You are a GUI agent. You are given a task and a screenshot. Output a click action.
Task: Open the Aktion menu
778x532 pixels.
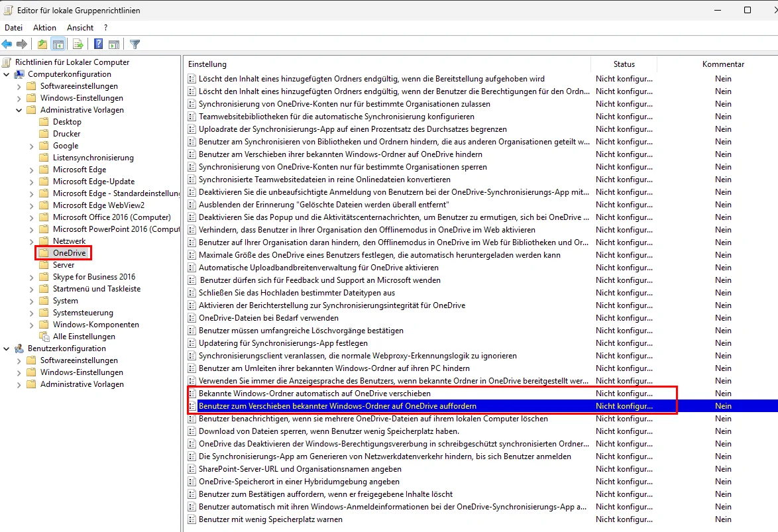(44, 28)
